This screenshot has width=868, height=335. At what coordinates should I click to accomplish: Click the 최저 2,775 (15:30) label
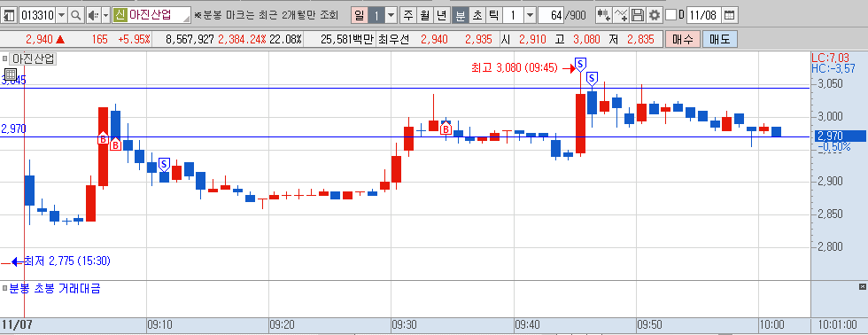[67, 261]
